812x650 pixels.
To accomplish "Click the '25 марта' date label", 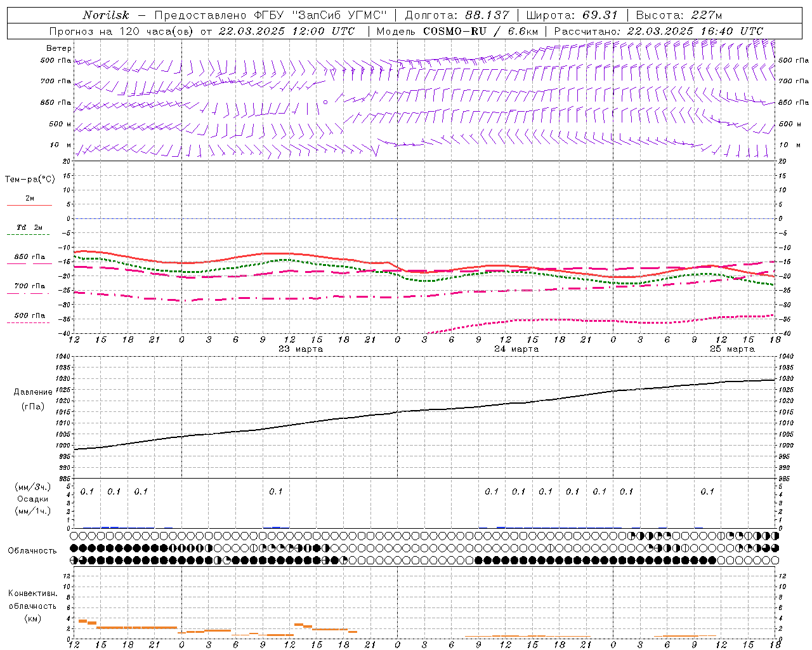I will [732, 349].
